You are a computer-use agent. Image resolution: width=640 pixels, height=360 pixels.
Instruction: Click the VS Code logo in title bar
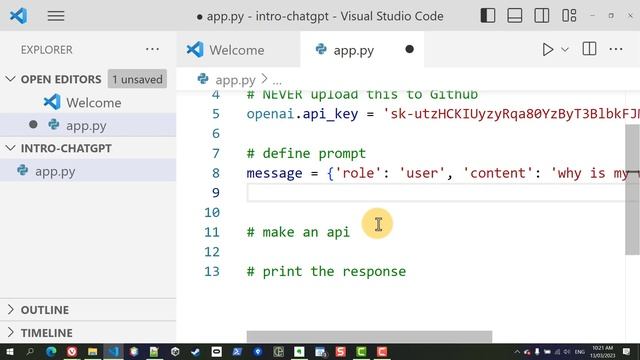pyautogui.click(x=18, y=16)
